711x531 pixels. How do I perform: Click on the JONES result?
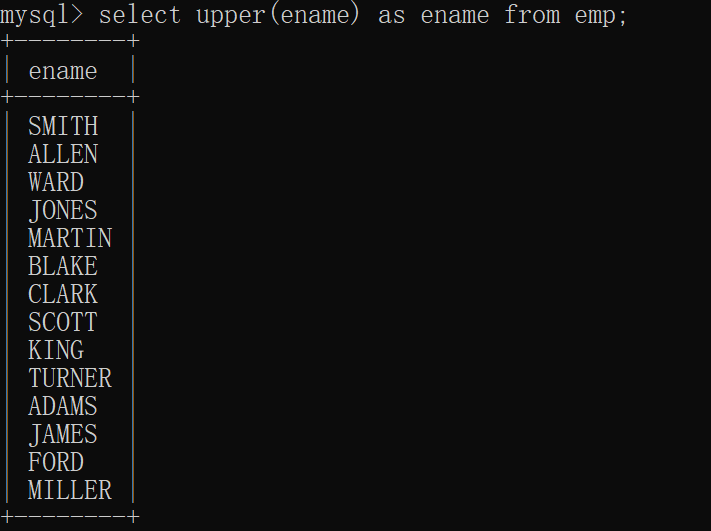point(63,210)
